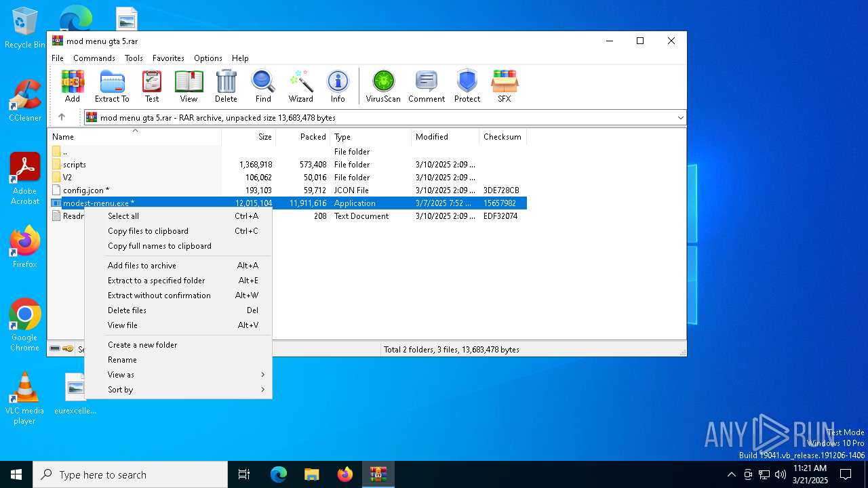Sort by the Type column header

tap(371, 137)
